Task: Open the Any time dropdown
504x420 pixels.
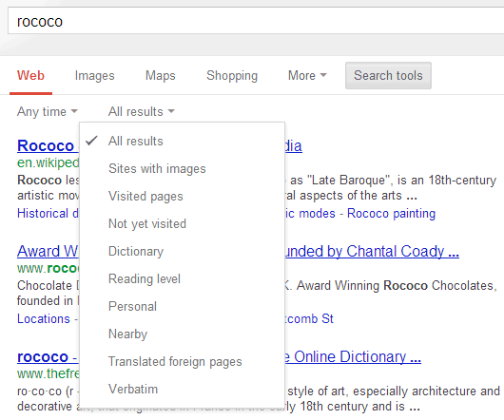Action: click(48, 112)
